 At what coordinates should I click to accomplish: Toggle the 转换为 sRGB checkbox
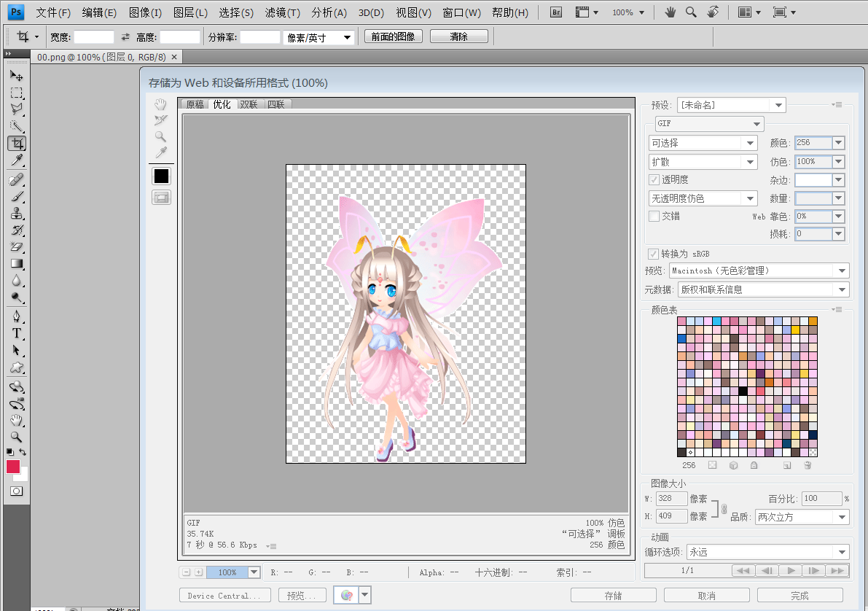(x=653, y=254)
